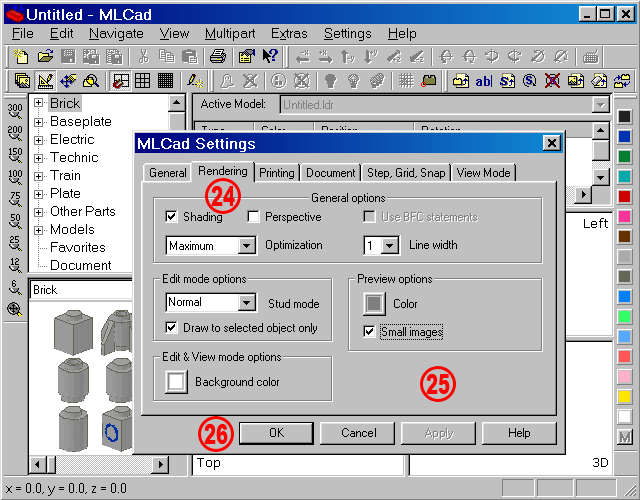Confirm settings with the OK button
Screen dimensions: 640x500
click(276, 433)
